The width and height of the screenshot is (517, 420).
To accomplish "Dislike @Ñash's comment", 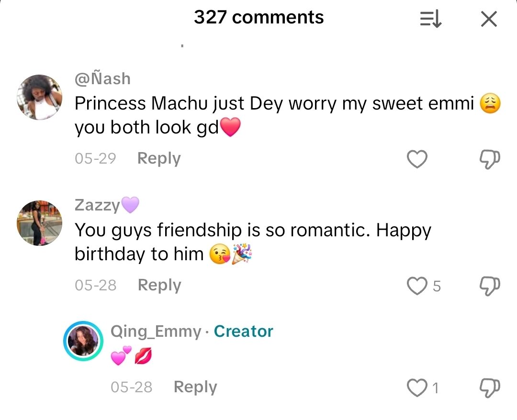I will coord(490,159).
